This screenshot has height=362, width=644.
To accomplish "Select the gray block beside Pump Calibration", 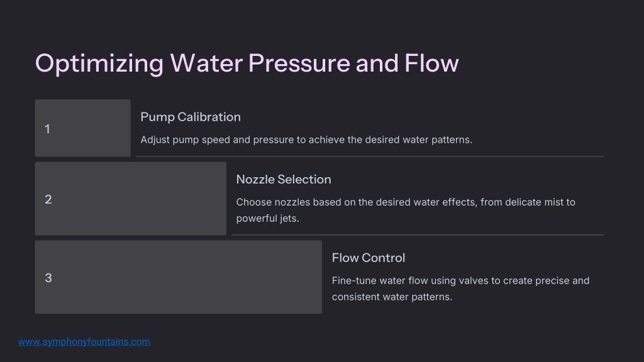I will (82, 128).
